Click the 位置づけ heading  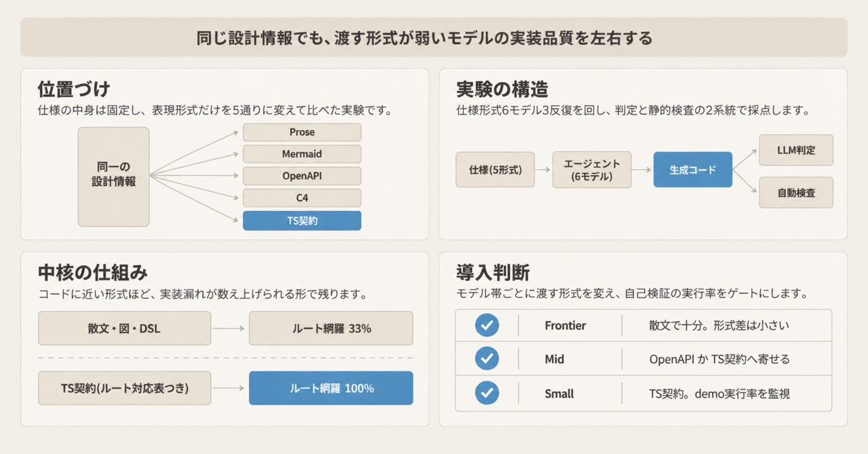[x=74, y=89]
